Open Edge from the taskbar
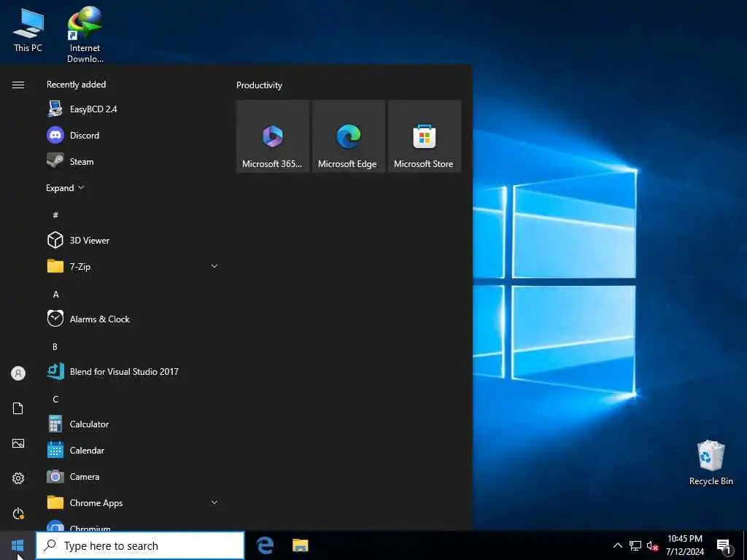 265,545
